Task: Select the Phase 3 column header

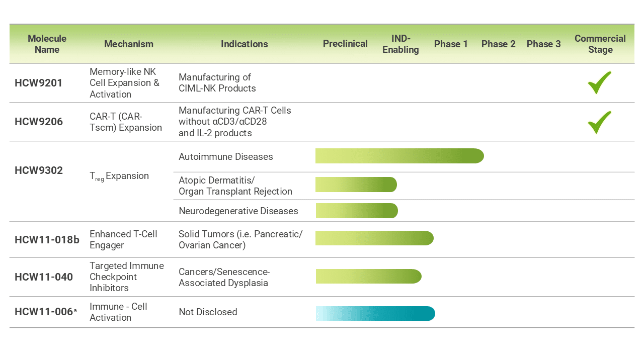Action: (543, 44)
